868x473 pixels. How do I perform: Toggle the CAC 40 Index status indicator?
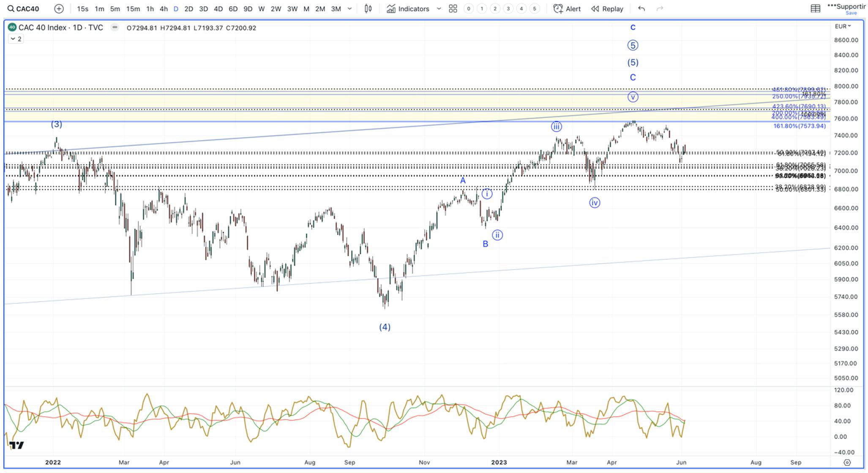(x=115, y=27)
